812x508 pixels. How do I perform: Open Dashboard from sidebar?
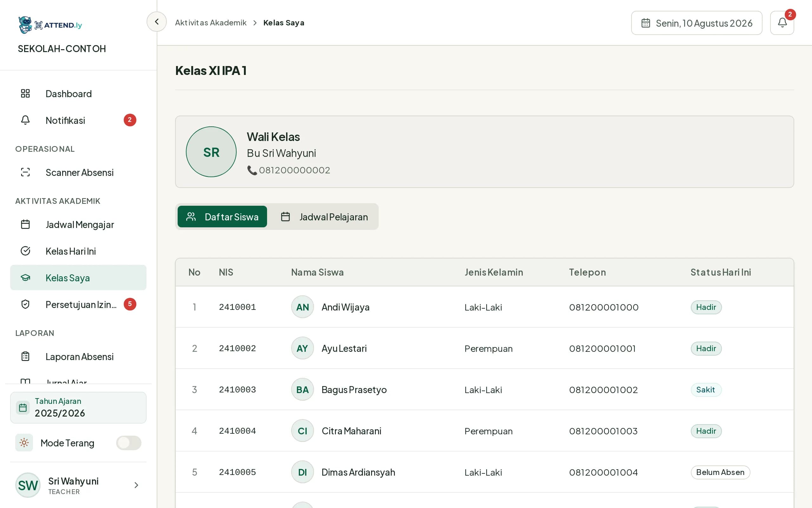click(x=78, y=93)
